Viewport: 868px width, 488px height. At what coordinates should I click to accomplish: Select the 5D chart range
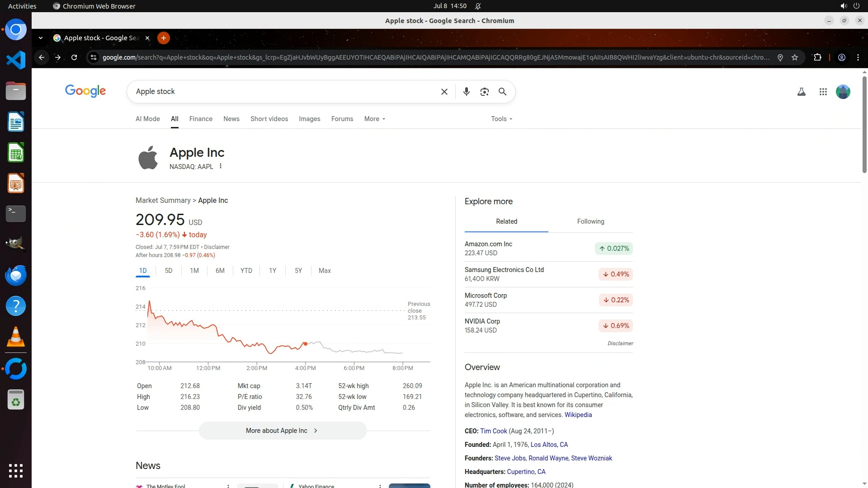tap(169, 271)
